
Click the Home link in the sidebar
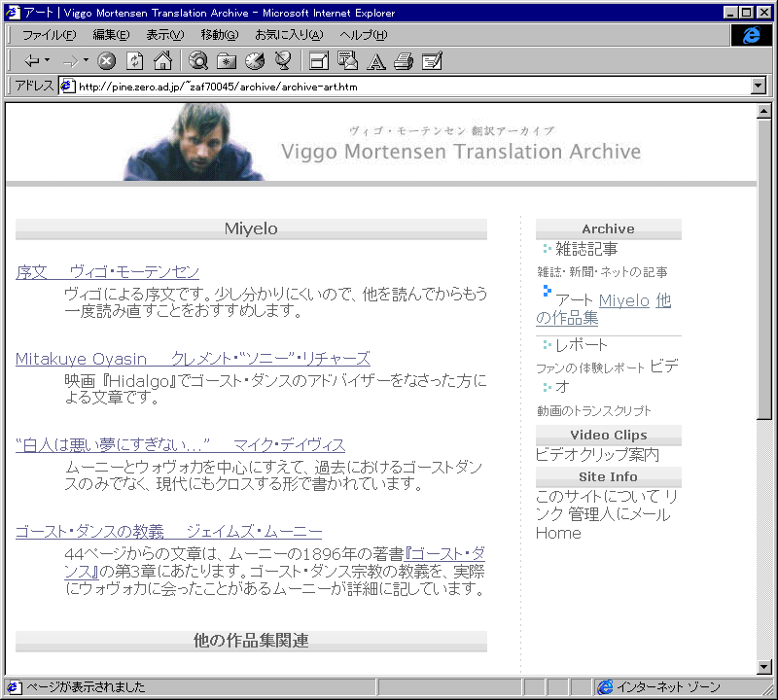[x=558, y=534]
